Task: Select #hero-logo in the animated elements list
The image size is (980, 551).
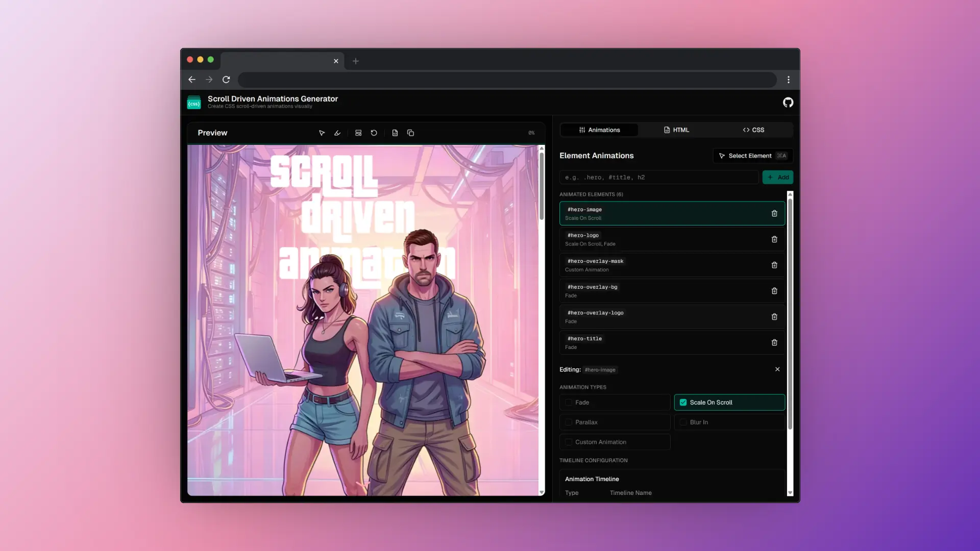Action: [664, 239]
